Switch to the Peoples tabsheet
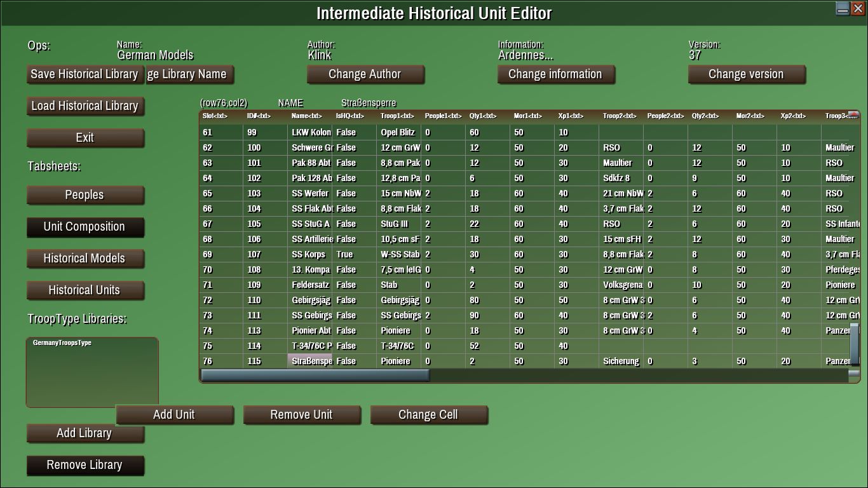This screenshot has height=488, width=868. pyautogui.click(x=85, y=195)
